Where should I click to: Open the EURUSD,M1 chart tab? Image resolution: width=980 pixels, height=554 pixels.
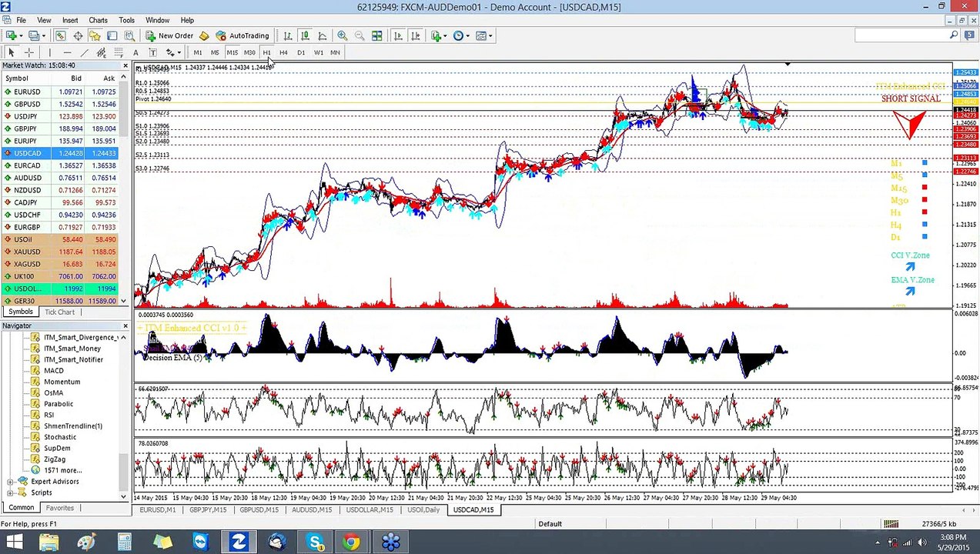[x=158, y=510]
